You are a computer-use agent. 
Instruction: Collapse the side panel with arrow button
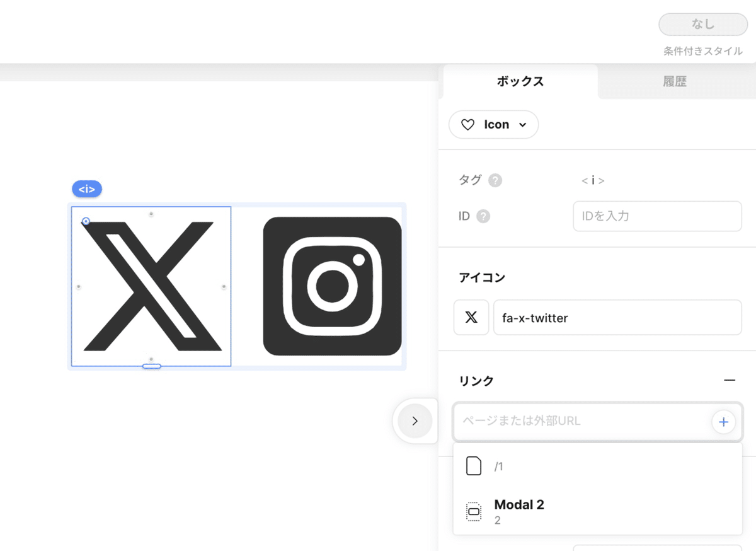415,421
